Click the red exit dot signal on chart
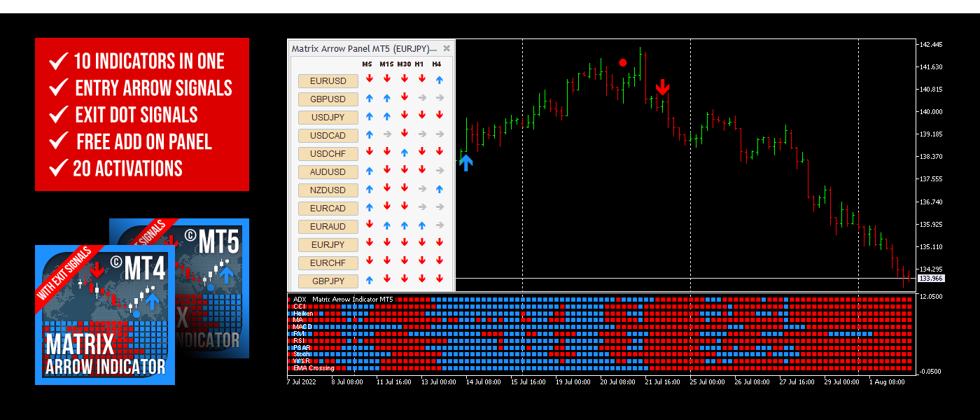Screen dimensions: 980x420 click(623, 62)
